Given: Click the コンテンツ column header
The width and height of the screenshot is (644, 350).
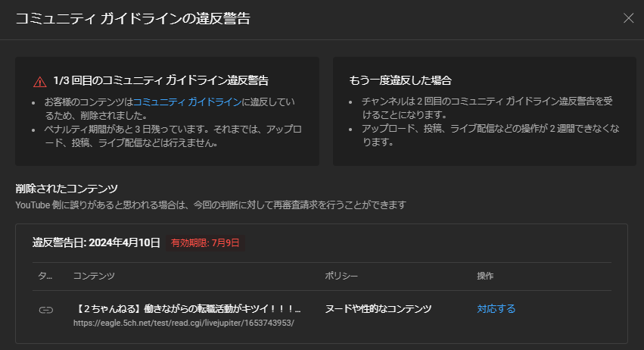Looking at the screenshot, I should pyautogui.click(x=95, y=277).
